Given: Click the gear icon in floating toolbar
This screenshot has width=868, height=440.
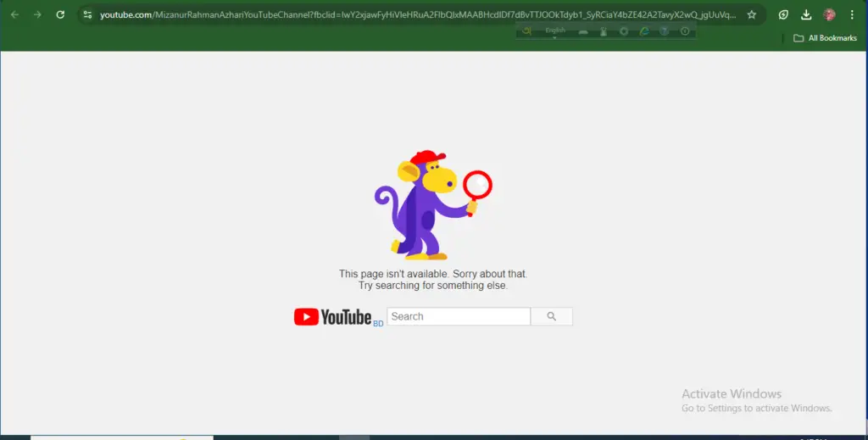Looking at the screenshot, I should tap(624, 31).
